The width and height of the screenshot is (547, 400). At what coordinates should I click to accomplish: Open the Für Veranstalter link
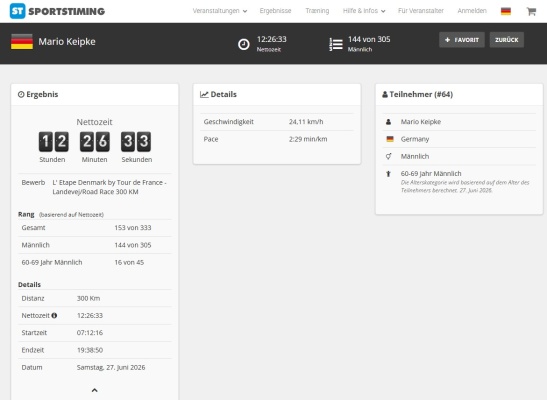[421, 11]
